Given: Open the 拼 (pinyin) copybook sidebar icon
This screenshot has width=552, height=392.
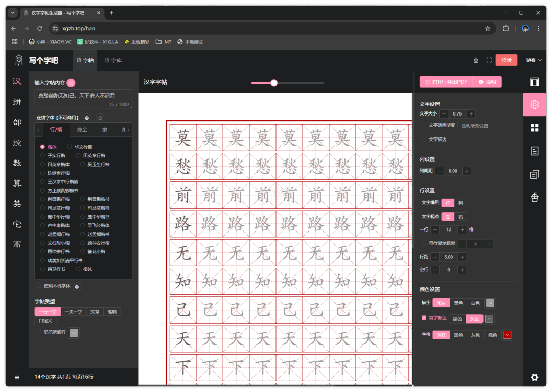Looking at the screenshot, I should [17, 102].
